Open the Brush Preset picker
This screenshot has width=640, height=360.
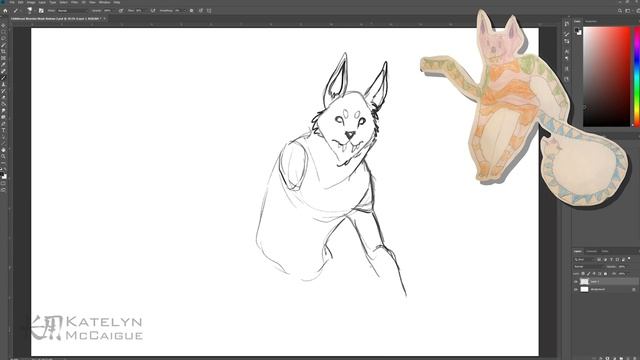tap(30, 11)
